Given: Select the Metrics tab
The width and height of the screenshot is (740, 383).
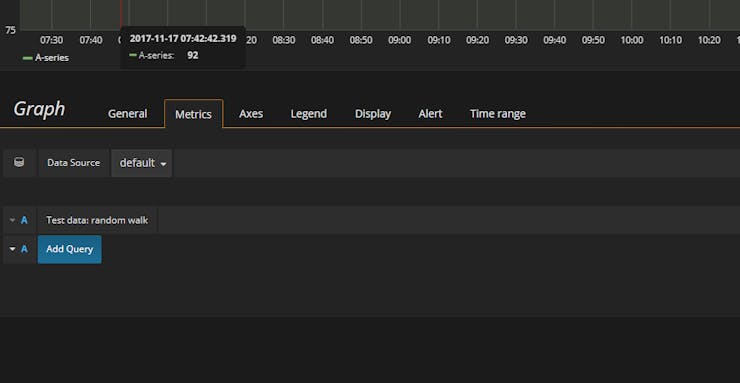Looking at the screenshot, I should click(x=193, y=114).
